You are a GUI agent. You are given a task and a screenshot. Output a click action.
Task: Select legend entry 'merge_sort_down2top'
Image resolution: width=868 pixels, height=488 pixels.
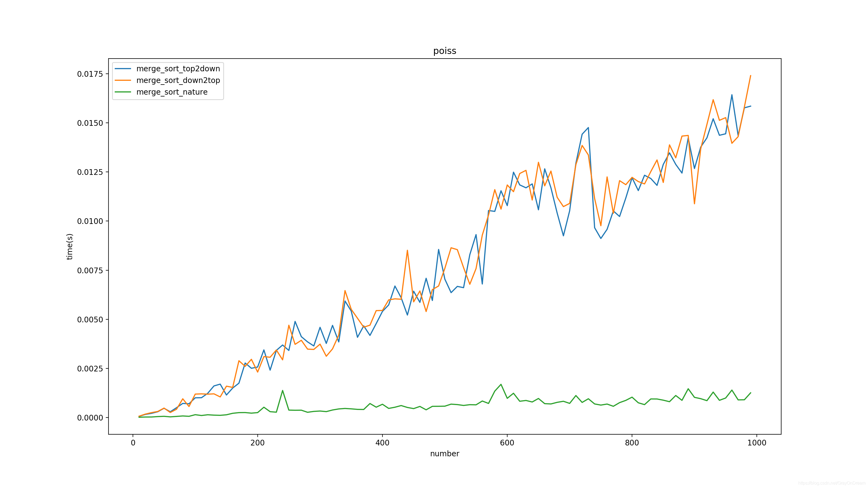178,80
